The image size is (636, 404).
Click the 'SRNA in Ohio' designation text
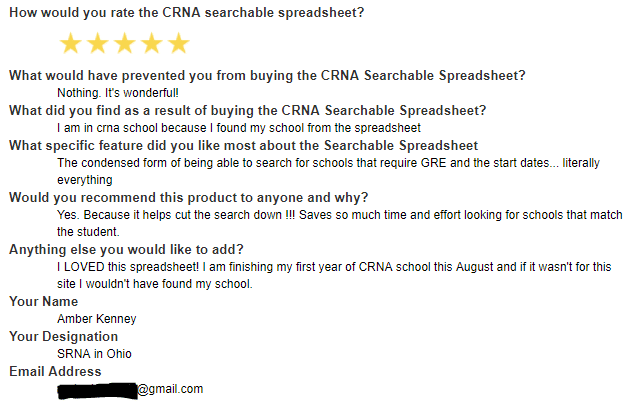pyautogui.click(x=94, y=354)
